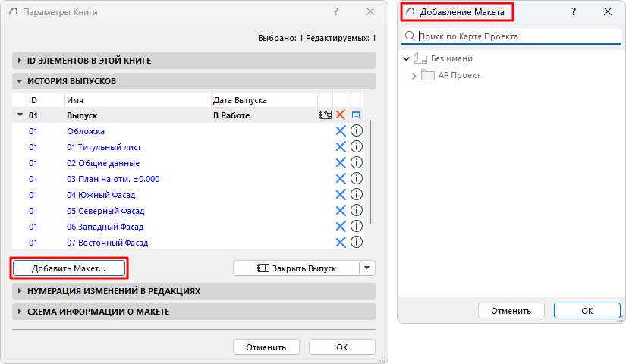Open the issue details icon in the Выпуск row
This screenshot has width=626, height=364.
pyautogui.click(x=356, y=115)
